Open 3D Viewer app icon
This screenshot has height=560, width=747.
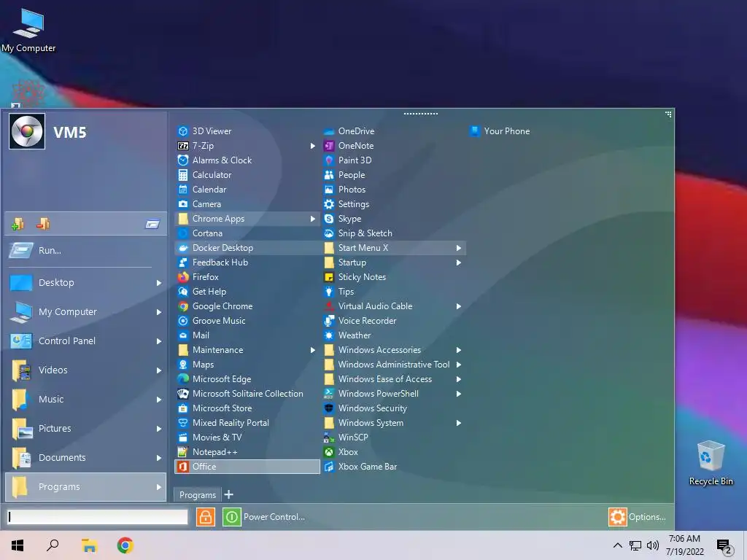183,131
